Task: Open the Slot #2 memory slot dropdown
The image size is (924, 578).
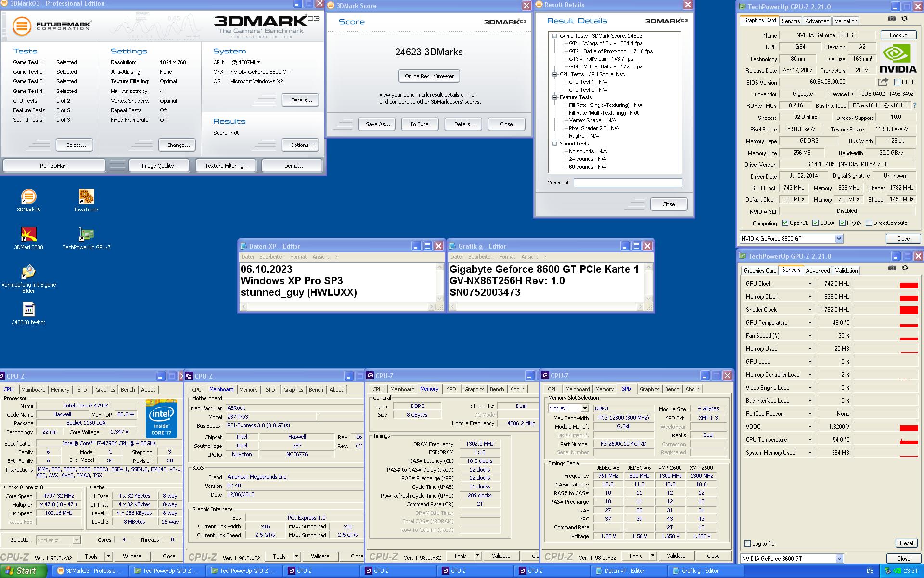Action: [x=585, y=408]
